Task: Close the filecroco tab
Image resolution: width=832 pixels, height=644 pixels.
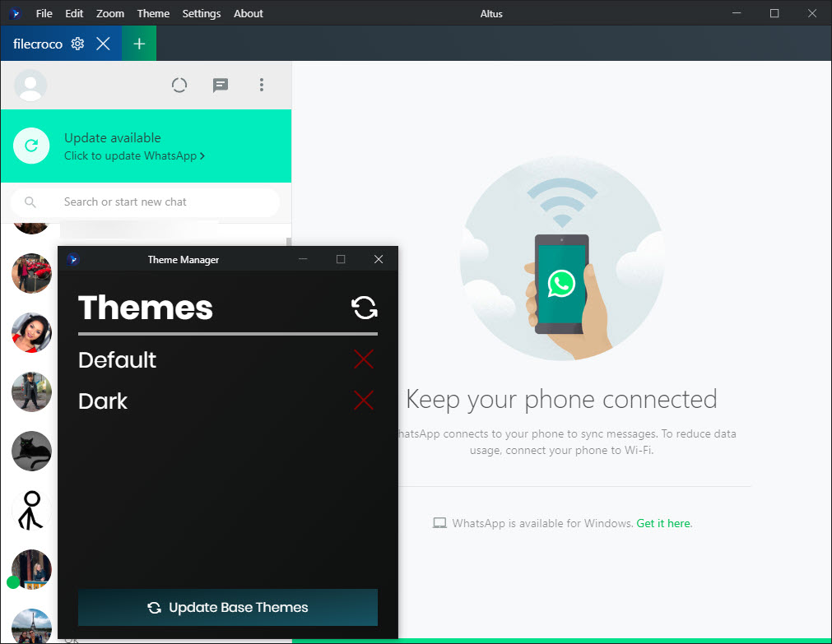Action: [x=103, y=44]
